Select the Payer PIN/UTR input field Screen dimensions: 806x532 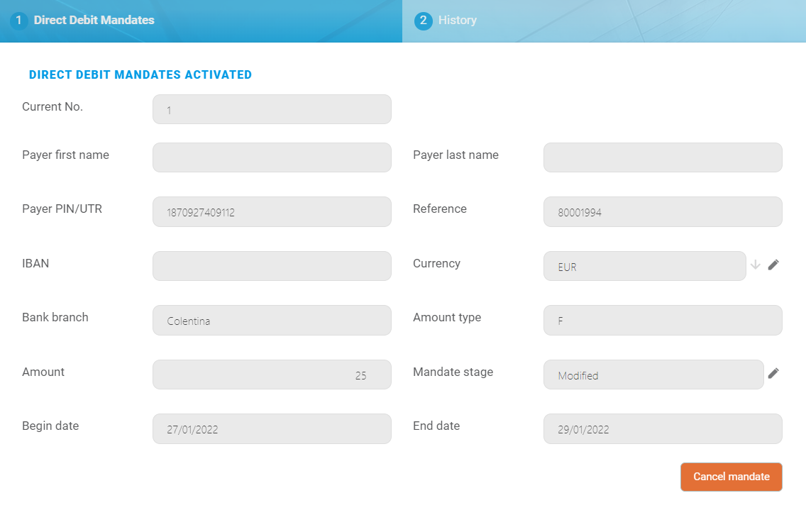[x=272, y=212]
